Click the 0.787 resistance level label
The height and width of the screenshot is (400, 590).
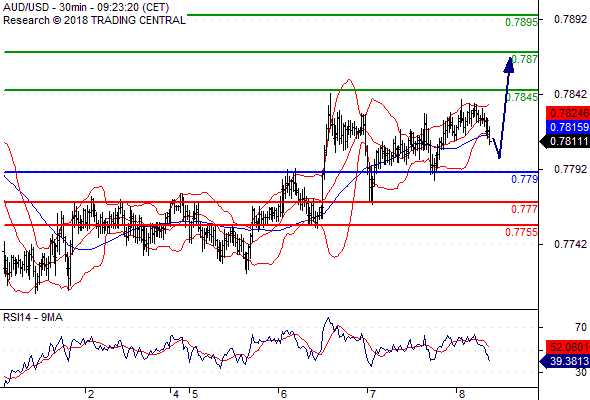(x=525, y=59)
